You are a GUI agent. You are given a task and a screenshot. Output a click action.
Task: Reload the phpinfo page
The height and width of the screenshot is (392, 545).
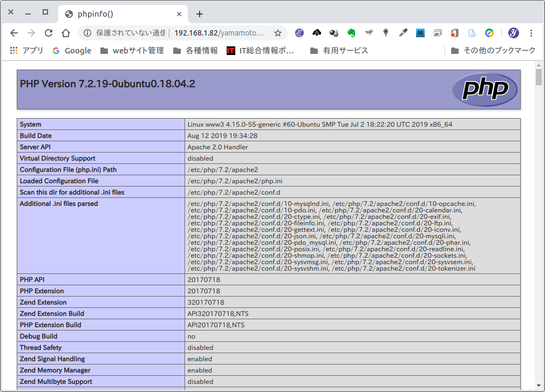click(49, 33)
